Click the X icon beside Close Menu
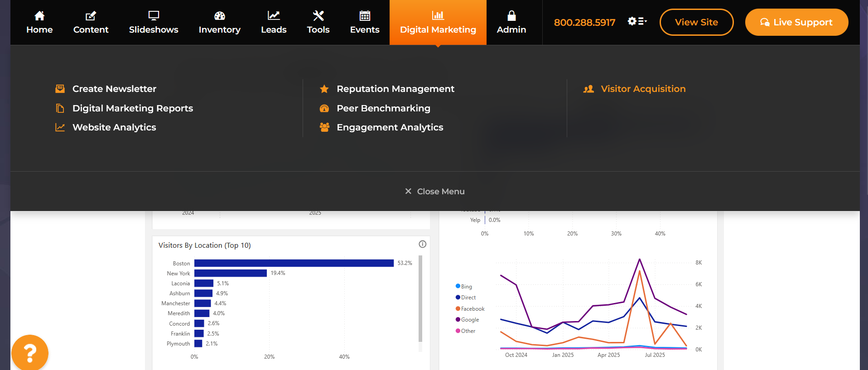868x370 pixels. (408, 191)
